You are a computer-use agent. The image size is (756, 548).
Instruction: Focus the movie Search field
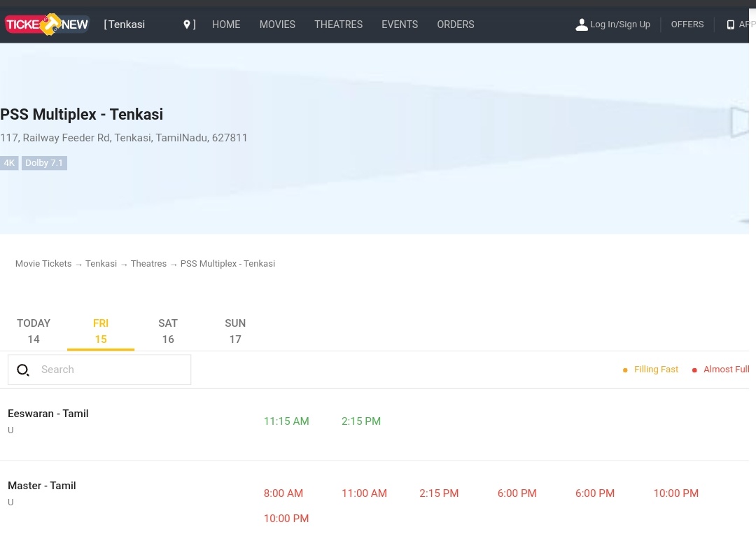99,370
